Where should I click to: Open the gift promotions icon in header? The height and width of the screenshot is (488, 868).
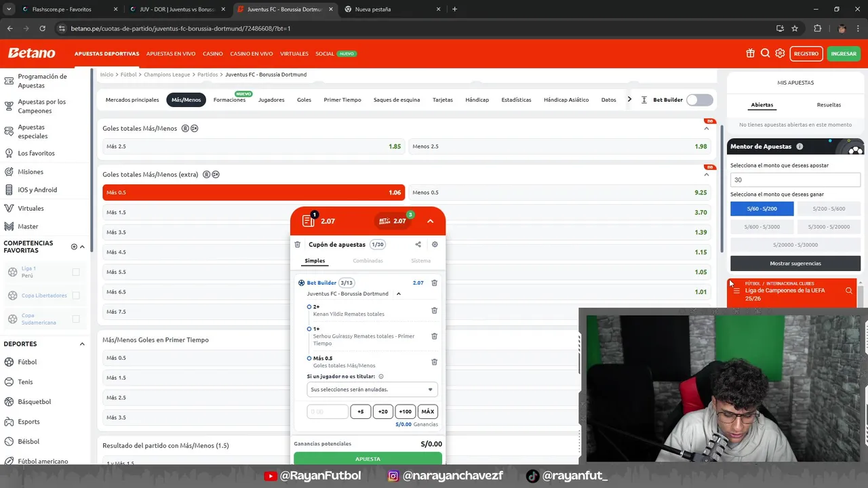coord(750,54)
